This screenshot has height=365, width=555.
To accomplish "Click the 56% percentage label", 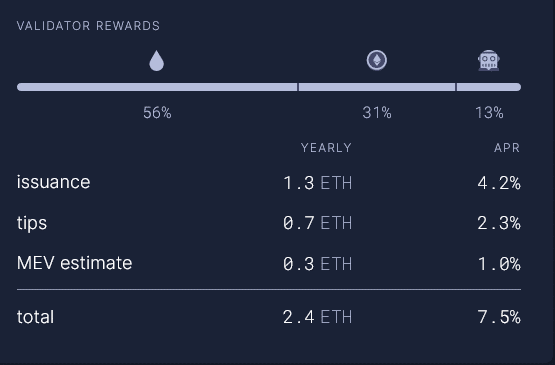I will click(157, 113).
